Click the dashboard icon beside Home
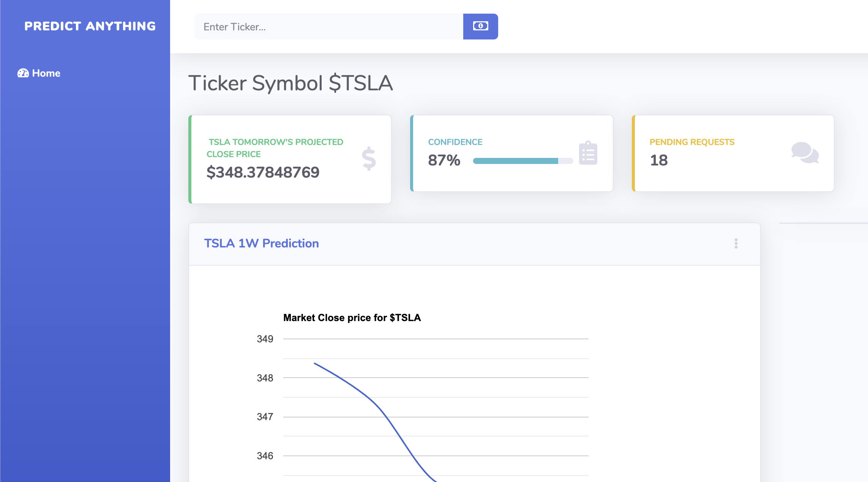 point(23,73)
